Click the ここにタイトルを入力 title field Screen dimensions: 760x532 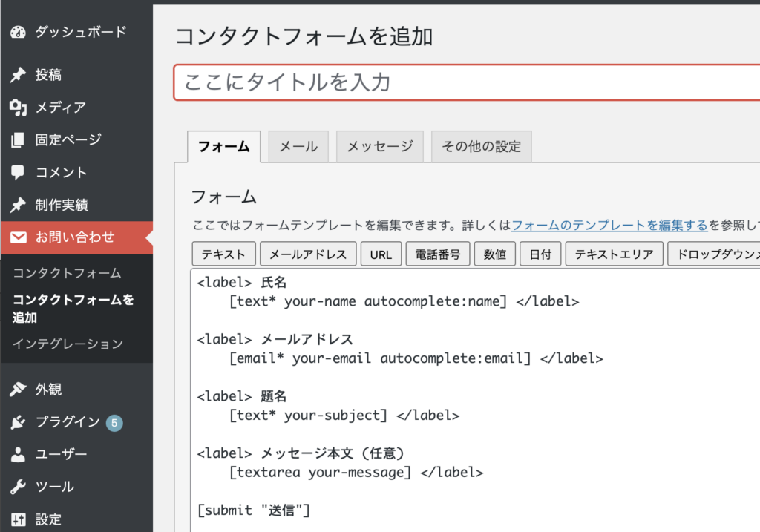pos(466,82)
